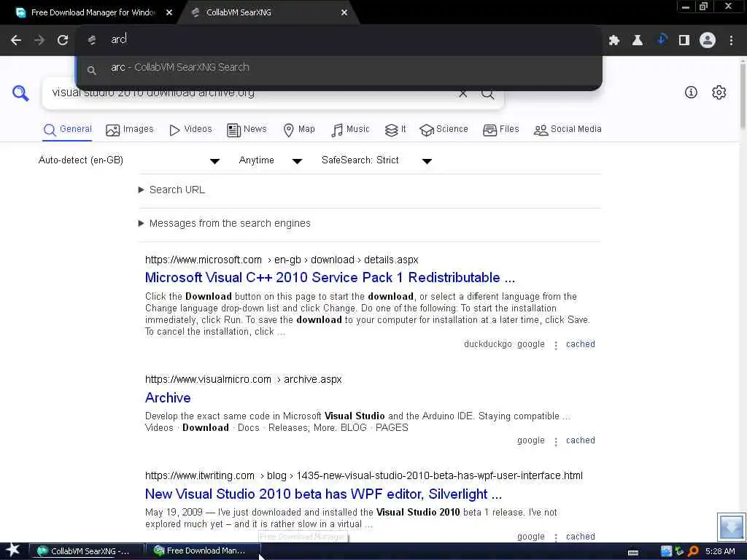Open the profile avatar menu
This screenshot has height=560, width=747.
click(x=708, y=40)
